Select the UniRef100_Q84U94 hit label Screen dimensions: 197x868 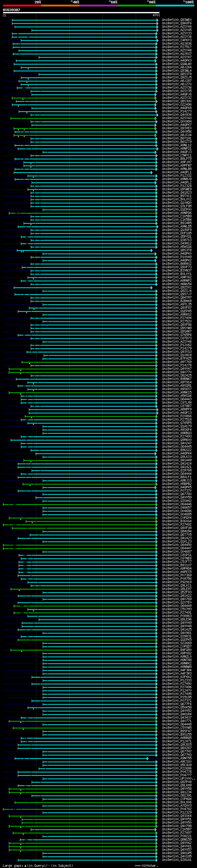click(x=177, y=531)
